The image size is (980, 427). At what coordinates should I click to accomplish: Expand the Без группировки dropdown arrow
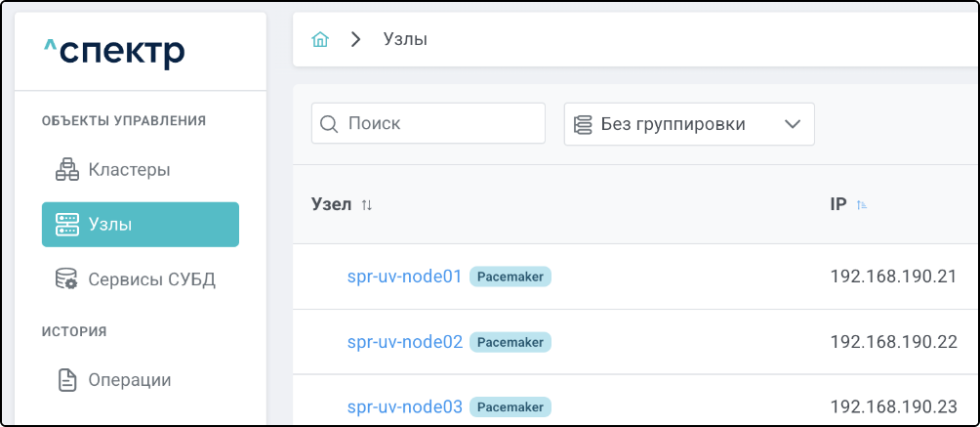792,124
